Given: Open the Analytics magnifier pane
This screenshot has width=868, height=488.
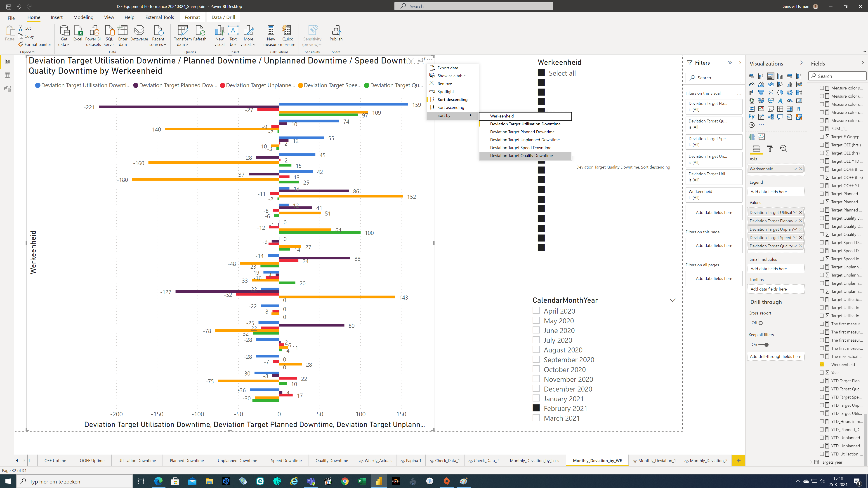Looking at the screenshot, I should click(x=783, y=148).
